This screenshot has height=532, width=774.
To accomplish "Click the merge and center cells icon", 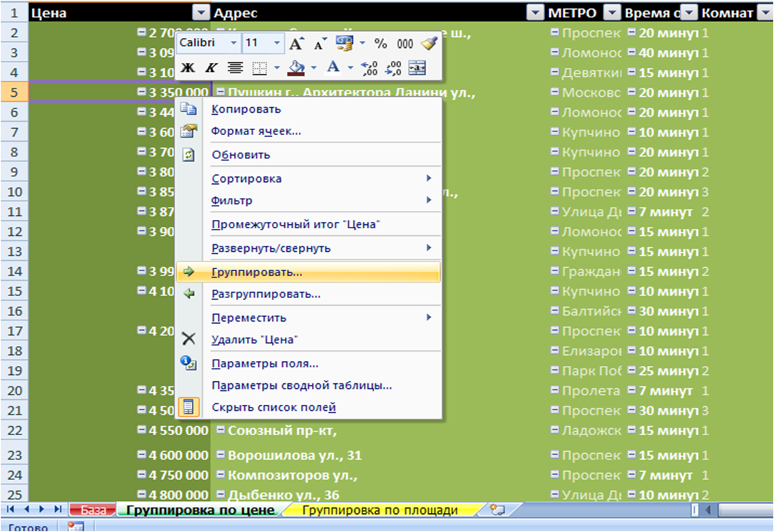I will pyautogui.click(x=417, y=67).
